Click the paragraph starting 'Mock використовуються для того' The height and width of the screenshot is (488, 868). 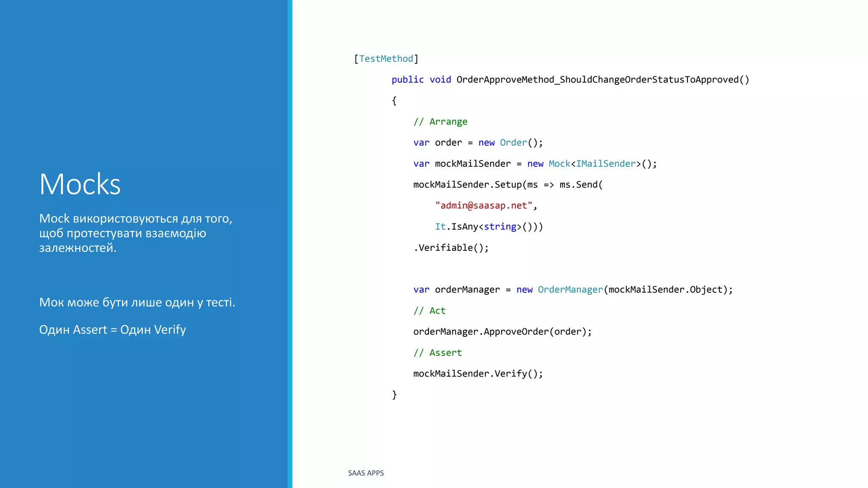point(136,233)
